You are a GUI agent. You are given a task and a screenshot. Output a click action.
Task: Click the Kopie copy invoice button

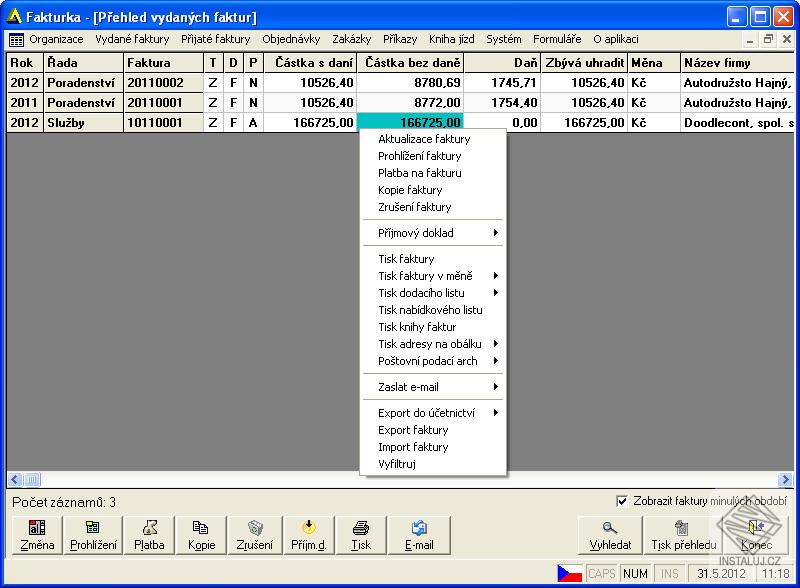(201, 535)
